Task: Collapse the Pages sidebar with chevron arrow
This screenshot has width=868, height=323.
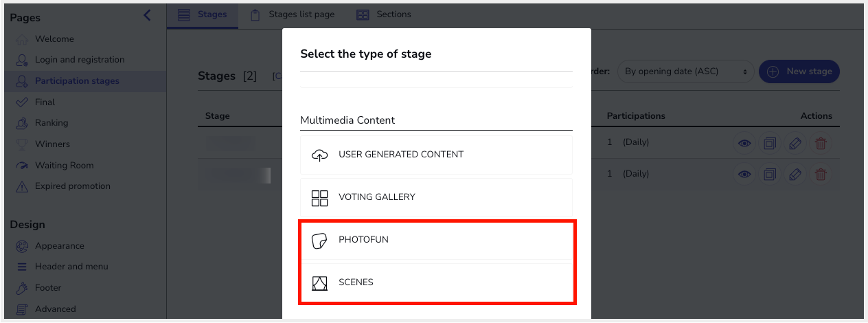Action: [146, 15]
